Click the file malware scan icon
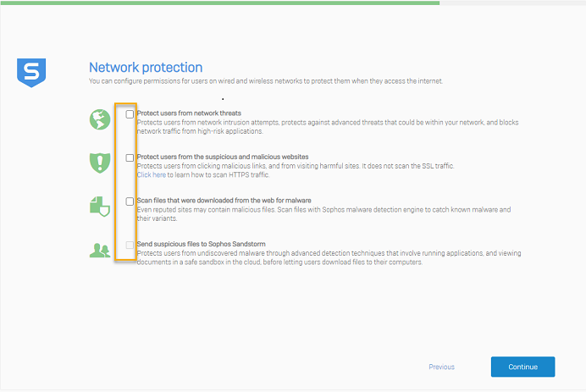The image size is (586, 392). [100, 206]
